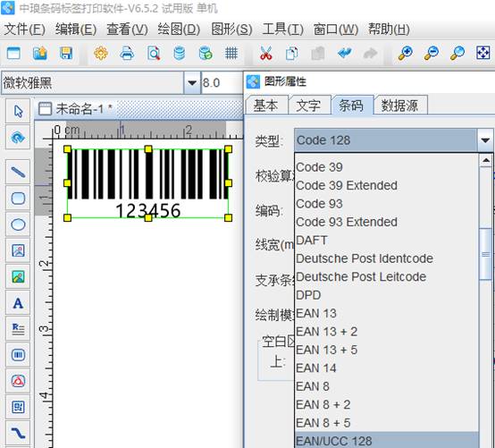The image size is (495, 448).
Task: Choose EAN 8 + 2 option
Action: point(387,405)
